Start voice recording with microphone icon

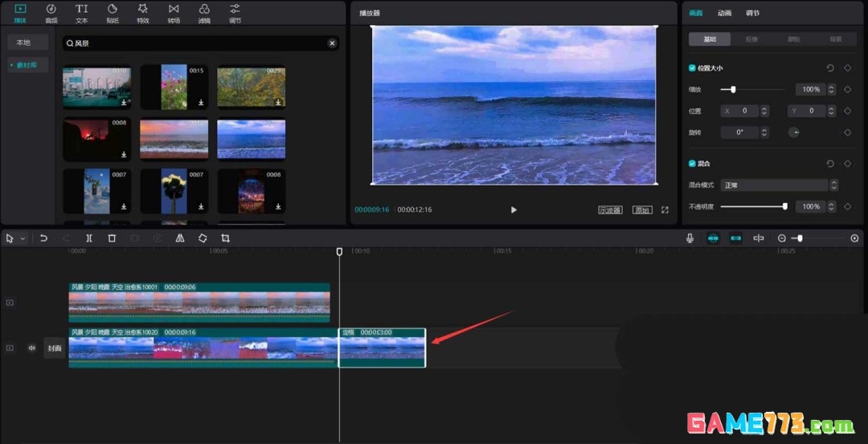690,238
